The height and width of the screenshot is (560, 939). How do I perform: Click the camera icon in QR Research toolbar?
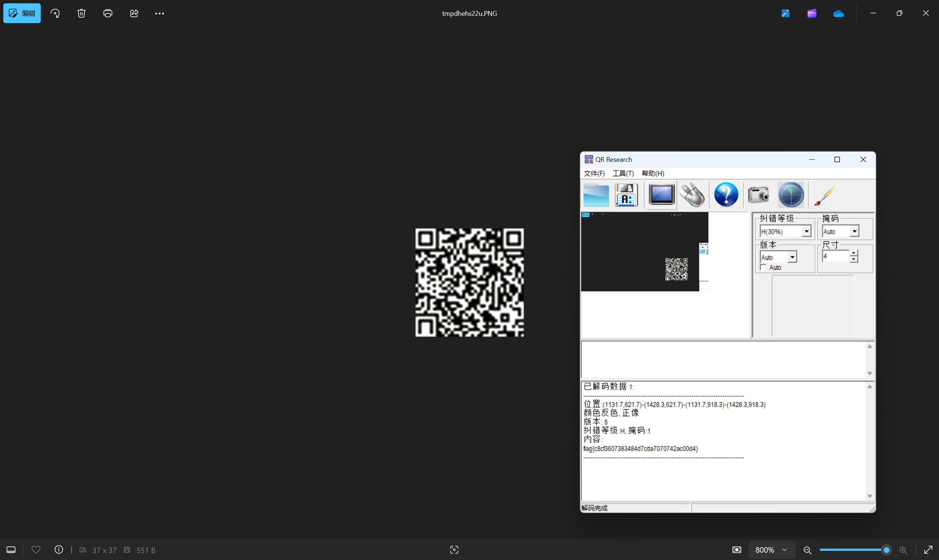point(759,195)
